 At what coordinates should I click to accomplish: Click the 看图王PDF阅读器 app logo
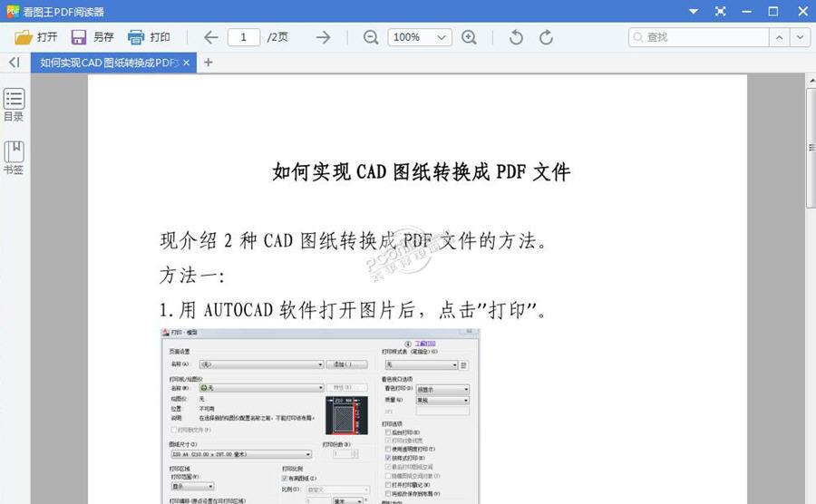[x=13, y=11]
